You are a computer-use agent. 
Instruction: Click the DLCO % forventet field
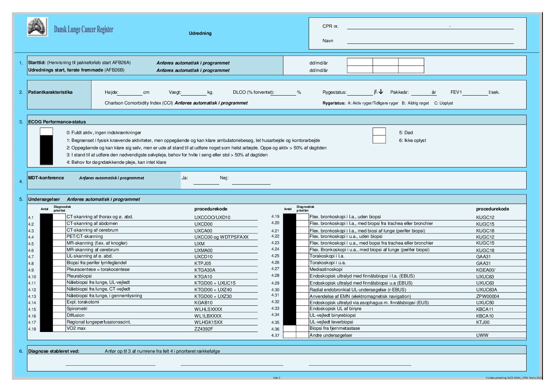coord(285,93)
